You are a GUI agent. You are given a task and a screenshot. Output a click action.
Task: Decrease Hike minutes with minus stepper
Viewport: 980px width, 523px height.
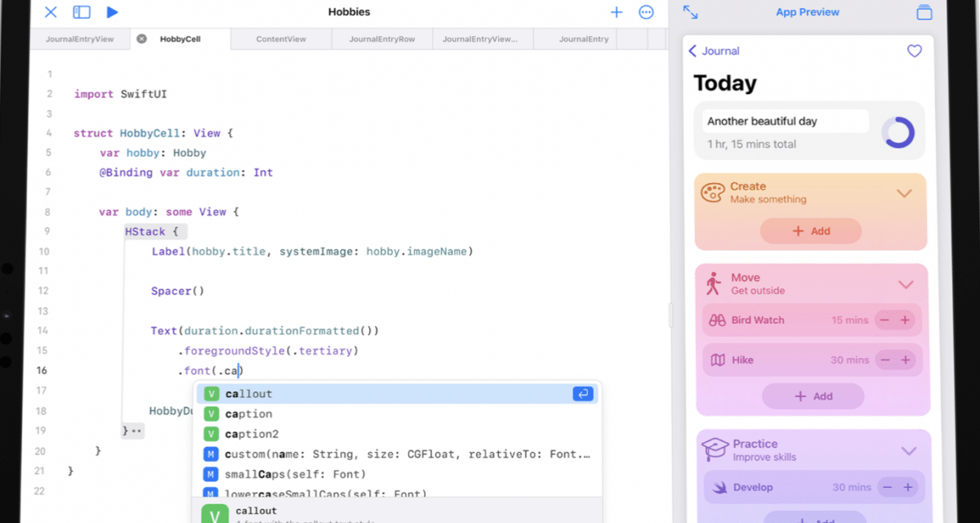click(884, 360)
